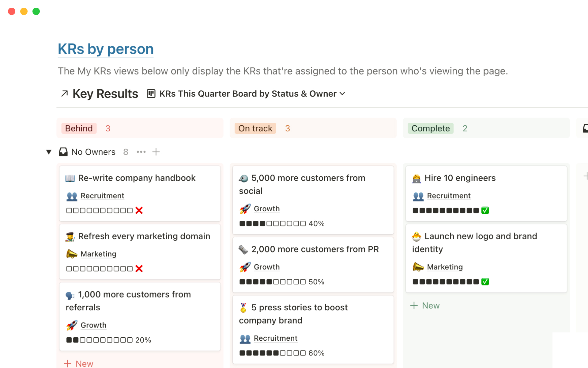The width and height of the screenshot is (588, 368).
Task: Click the Behind status column header
Action: tap(79, 128)
